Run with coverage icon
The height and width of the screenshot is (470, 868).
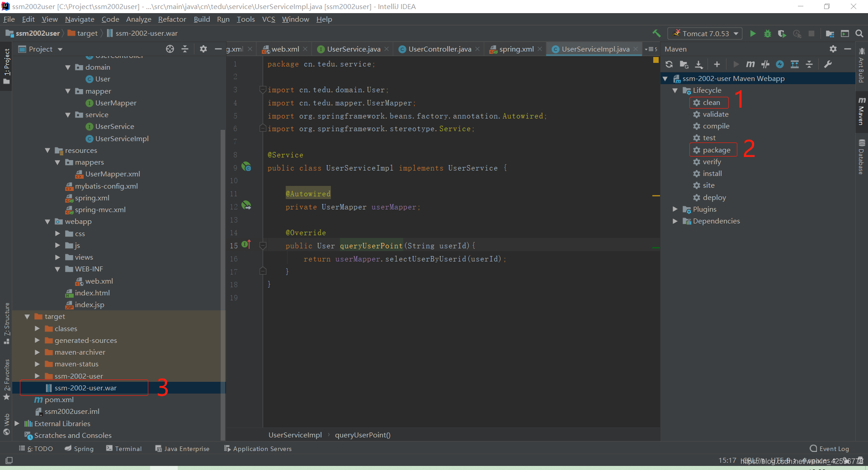(782, 33)
